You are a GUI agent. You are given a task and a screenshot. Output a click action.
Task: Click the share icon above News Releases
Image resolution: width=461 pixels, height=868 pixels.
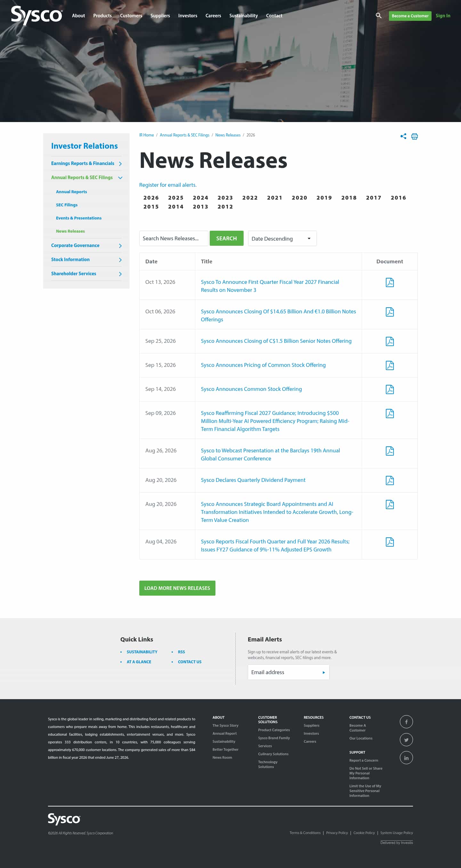403,136
